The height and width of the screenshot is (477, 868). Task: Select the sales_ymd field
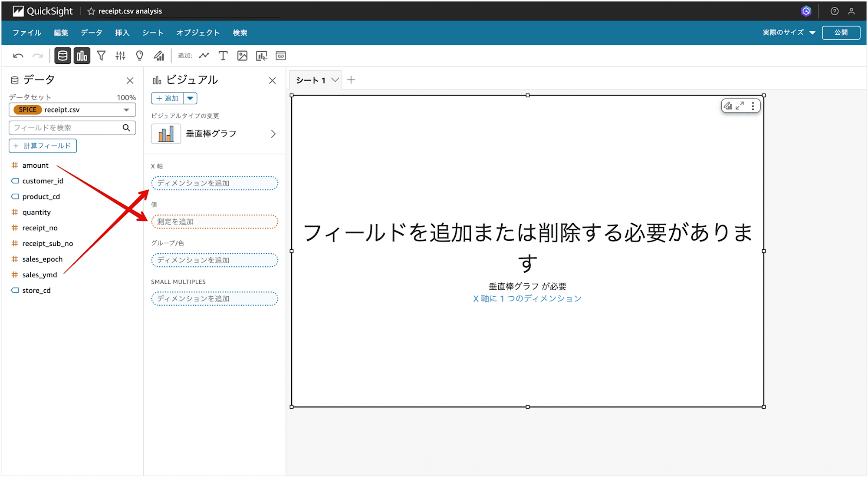coord(39,275)
